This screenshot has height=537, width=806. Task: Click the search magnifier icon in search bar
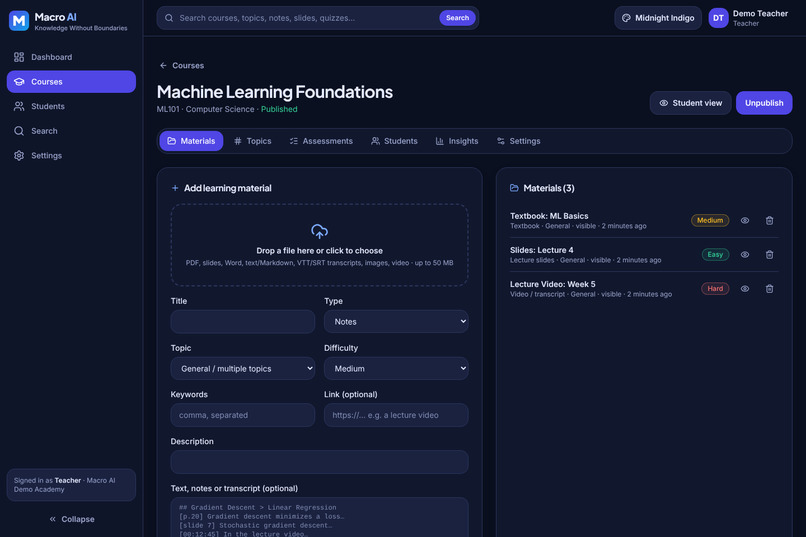[169, 18]
